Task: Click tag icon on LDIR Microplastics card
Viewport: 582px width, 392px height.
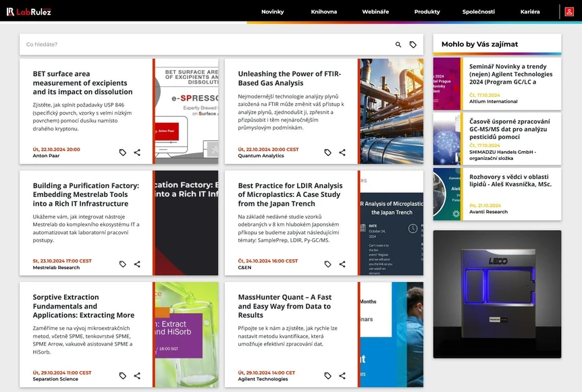Action: point(327,264)
